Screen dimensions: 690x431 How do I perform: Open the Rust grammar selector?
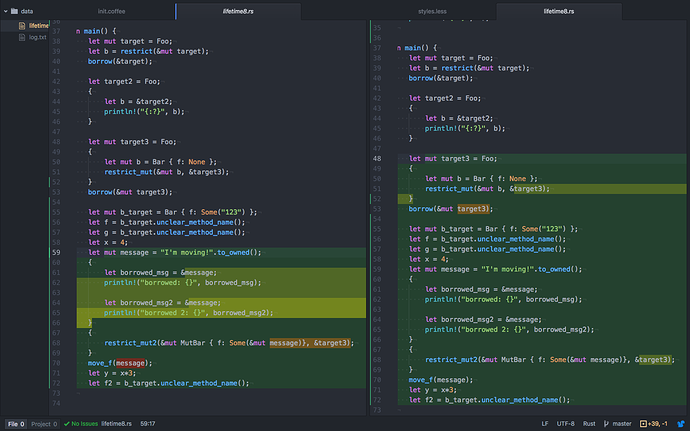click(x=590, y=423)
